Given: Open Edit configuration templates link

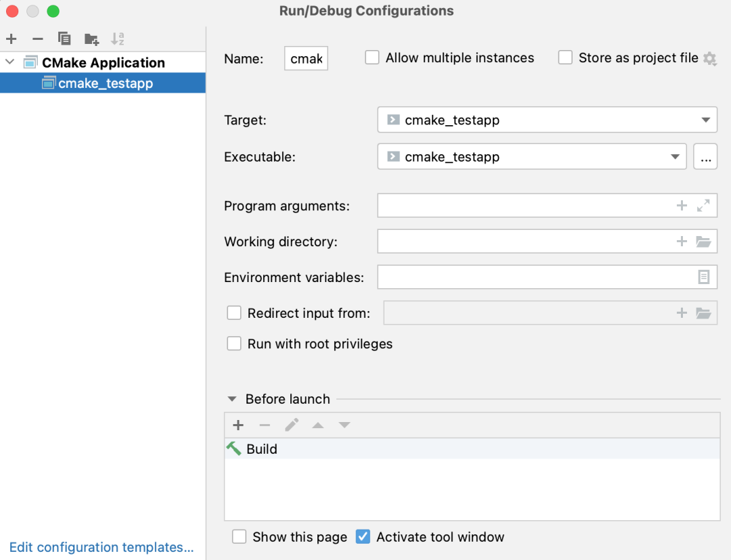Looking at the screenshot, I should tap(102, 547).
